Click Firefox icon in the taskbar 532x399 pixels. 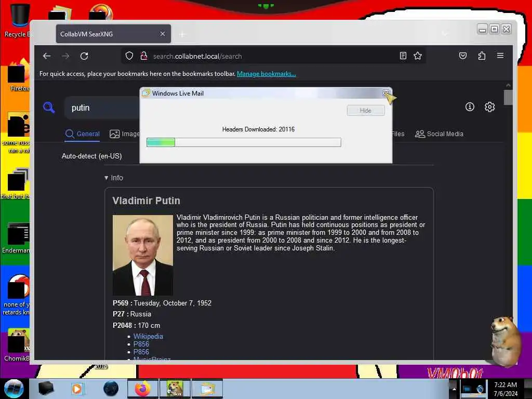[142, 389]
